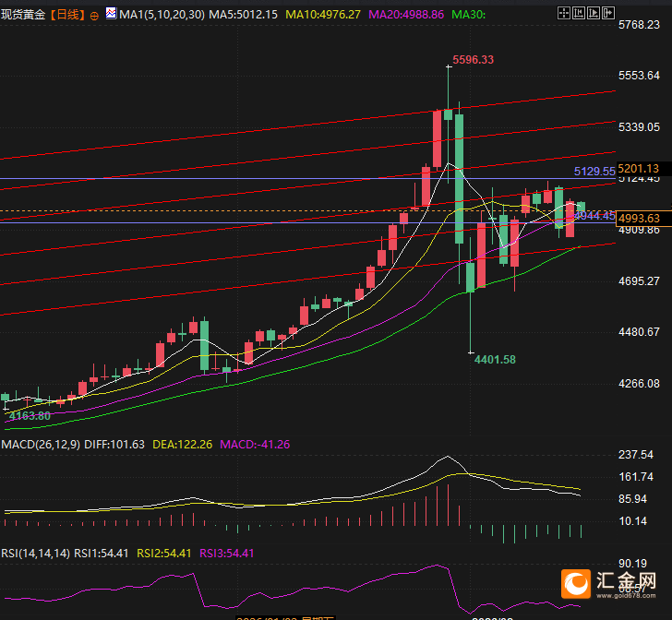Click the 现货黄金 symbol title
672x620 pixels.
point(23,15)
